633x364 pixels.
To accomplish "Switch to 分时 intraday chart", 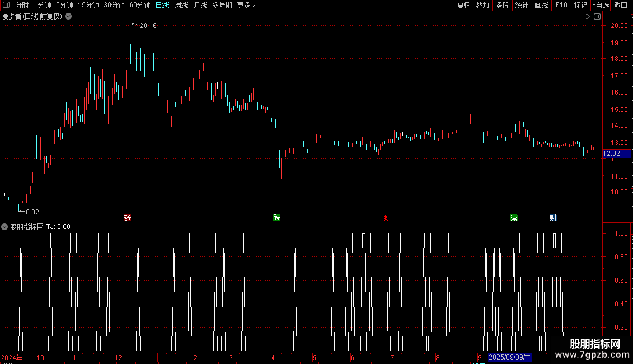I will [x=22, y=5].
